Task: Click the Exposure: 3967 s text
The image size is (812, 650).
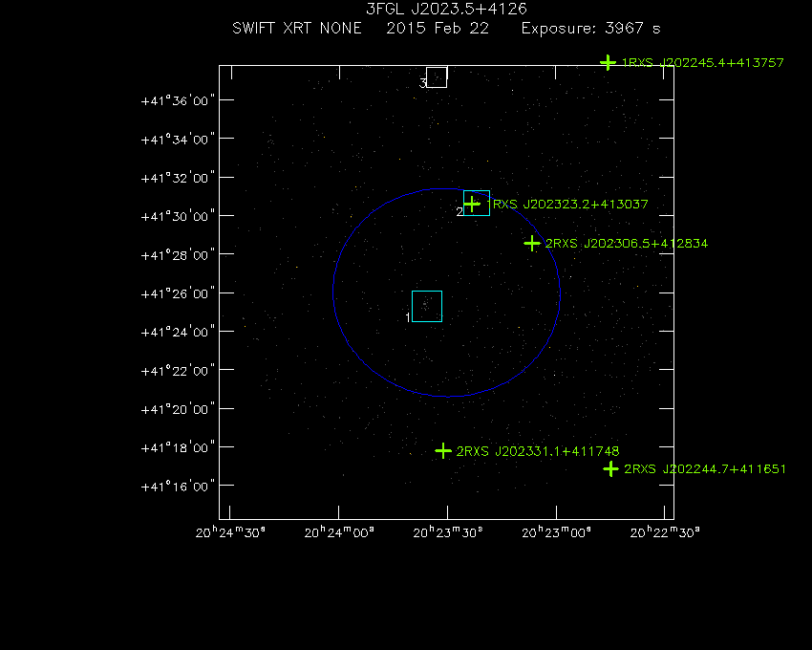Action: (x=591, y=28)
